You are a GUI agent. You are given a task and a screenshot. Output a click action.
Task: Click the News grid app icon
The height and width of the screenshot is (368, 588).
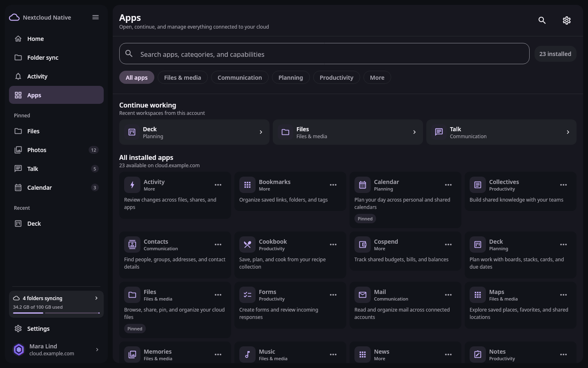[363, 355]
